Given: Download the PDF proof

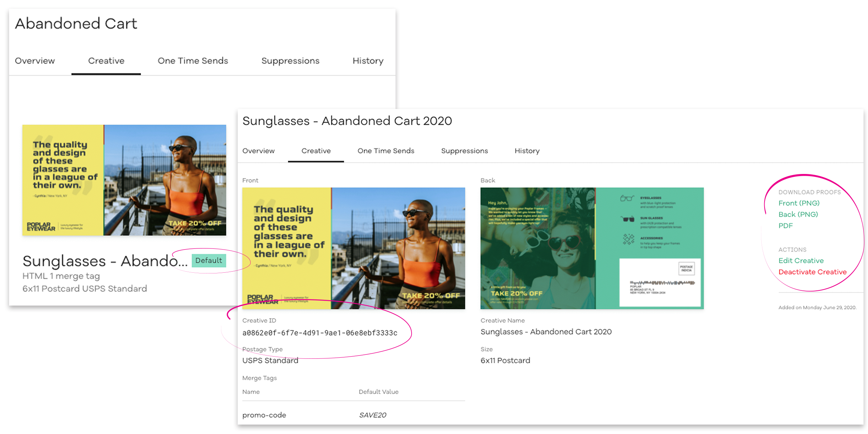Looking at the screenshot, I should pyautogui.click(x=786, y=226).
